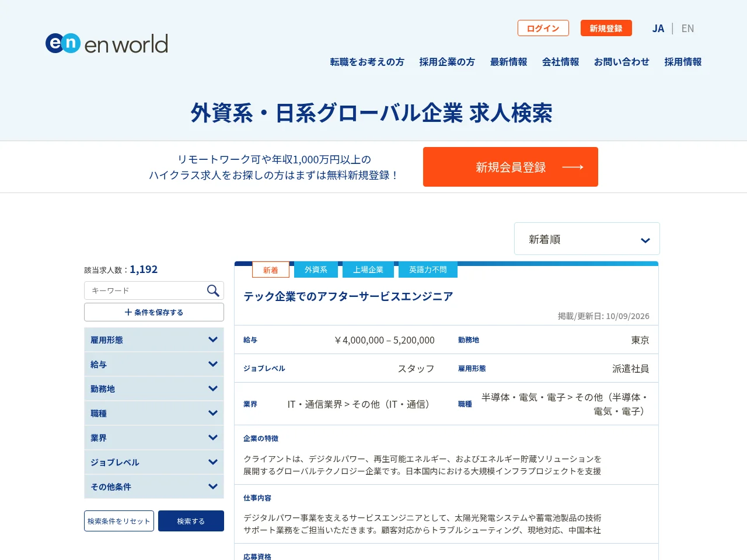747x560 pixels.
Task: Click the スタッフ job level value
Action: click(416, 369)
